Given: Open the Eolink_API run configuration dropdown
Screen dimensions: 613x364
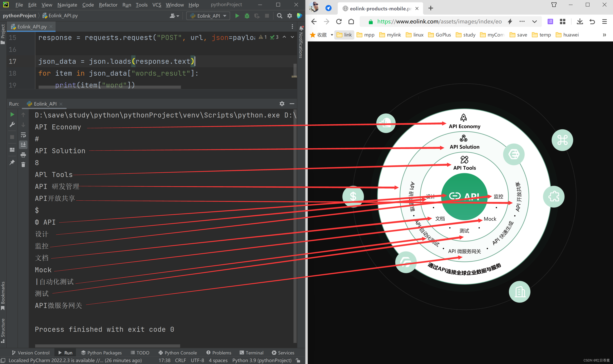Looking at the screenshot, I should click(208, 16).
